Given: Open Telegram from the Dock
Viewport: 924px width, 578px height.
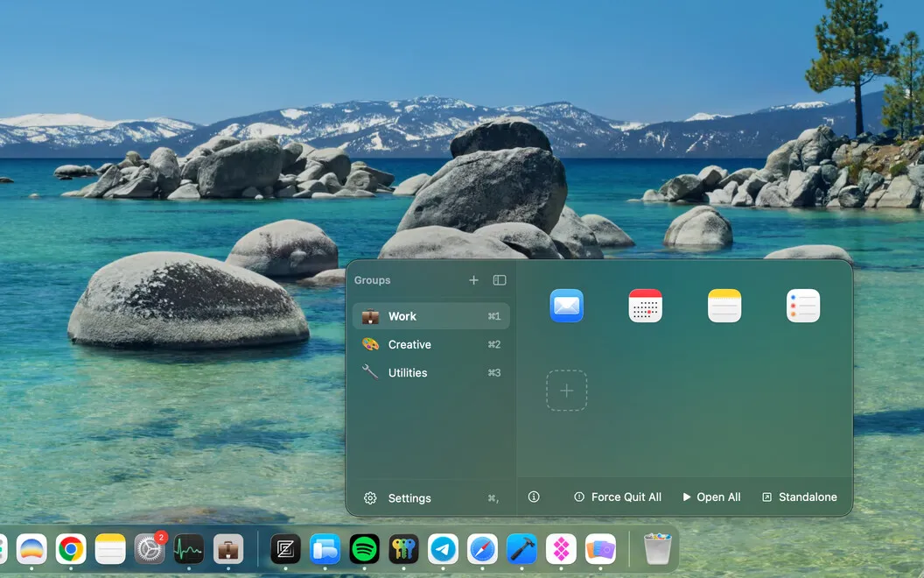Looking at the screenshot, I should (x=443, y=549).
